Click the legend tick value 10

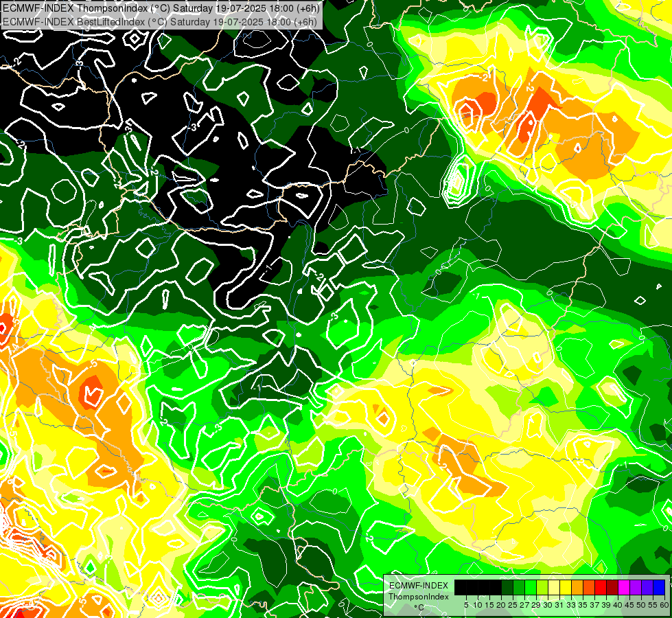[478, 605]
